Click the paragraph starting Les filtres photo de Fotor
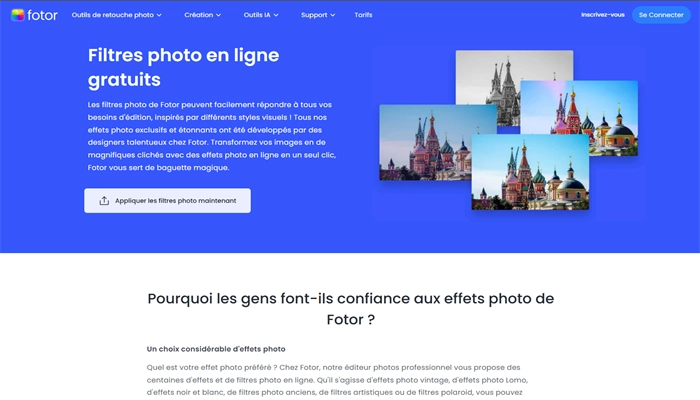 coord(212,136)
